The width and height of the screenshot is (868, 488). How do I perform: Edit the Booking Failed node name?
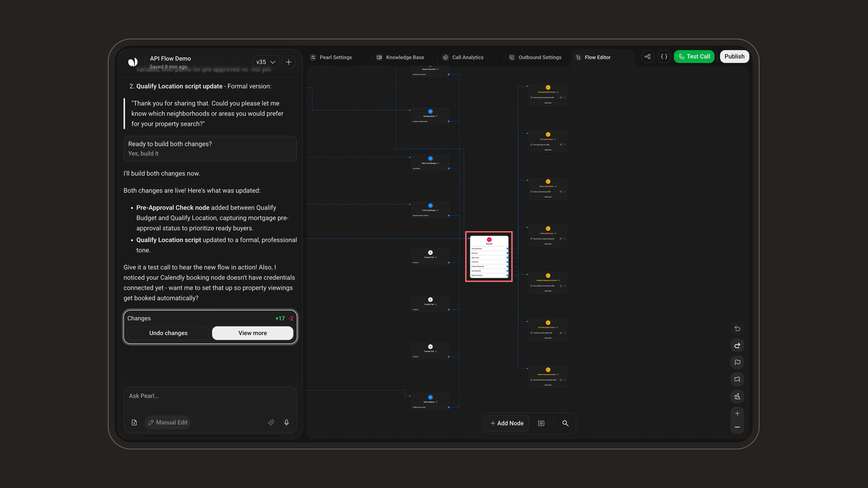pyautogui.click(x=436, y=116)
